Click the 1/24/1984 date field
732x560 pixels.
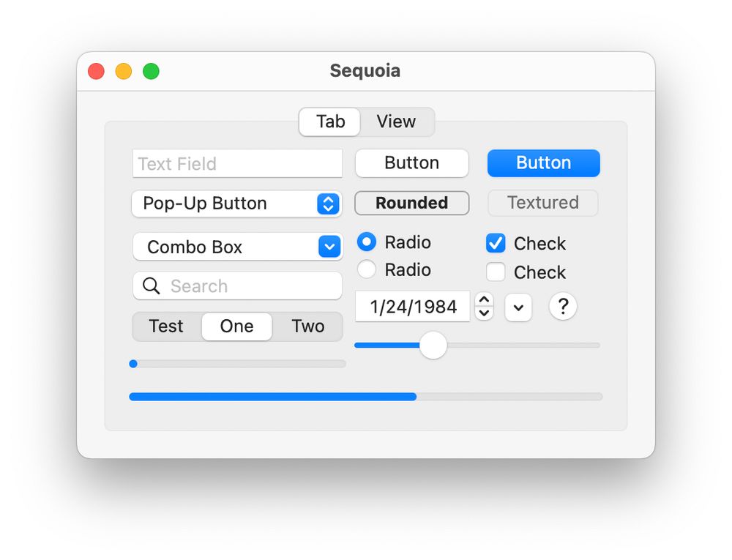point(413,307)
